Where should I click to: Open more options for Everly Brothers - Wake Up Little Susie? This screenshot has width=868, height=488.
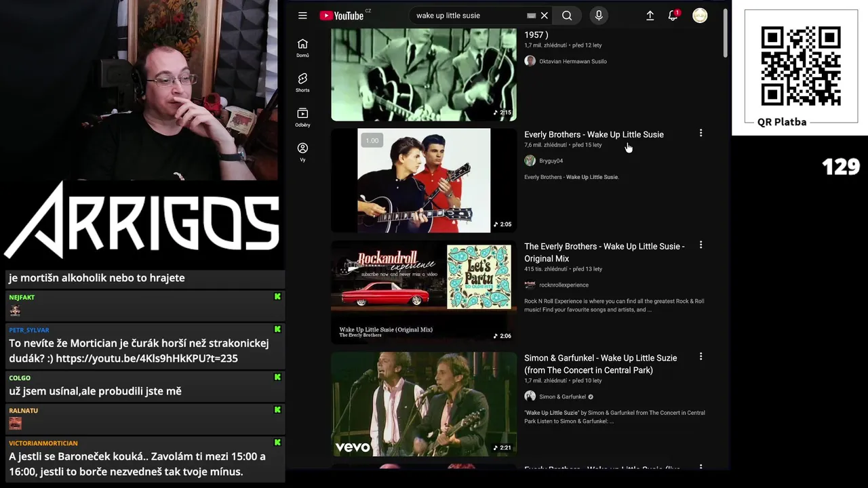[701, 134]
